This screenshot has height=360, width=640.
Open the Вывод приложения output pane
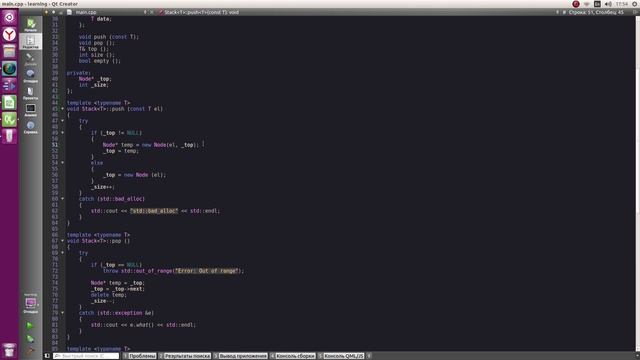click(240, 356)
